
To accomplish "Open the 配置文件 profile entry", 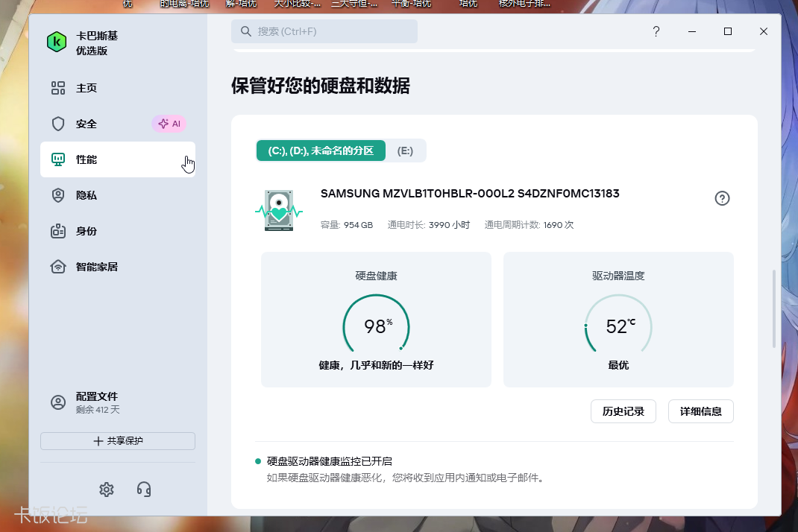I will [118, 402].
